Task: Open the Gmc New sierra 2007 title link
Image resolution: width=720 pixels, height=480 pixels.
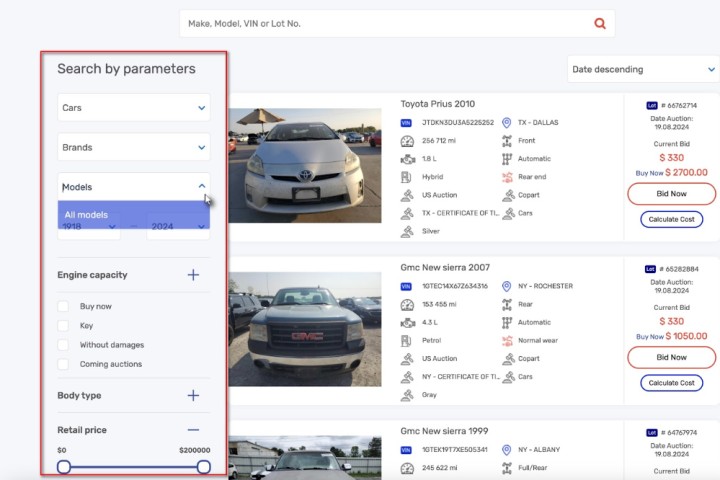Action: [x=445, y=267]
